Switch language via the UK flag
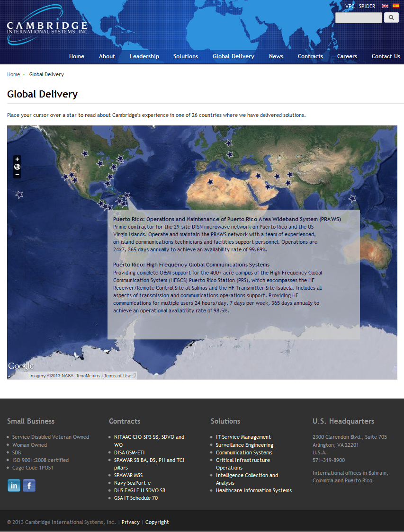This screenshot has width=404, height=532. (x=385, y=6)
